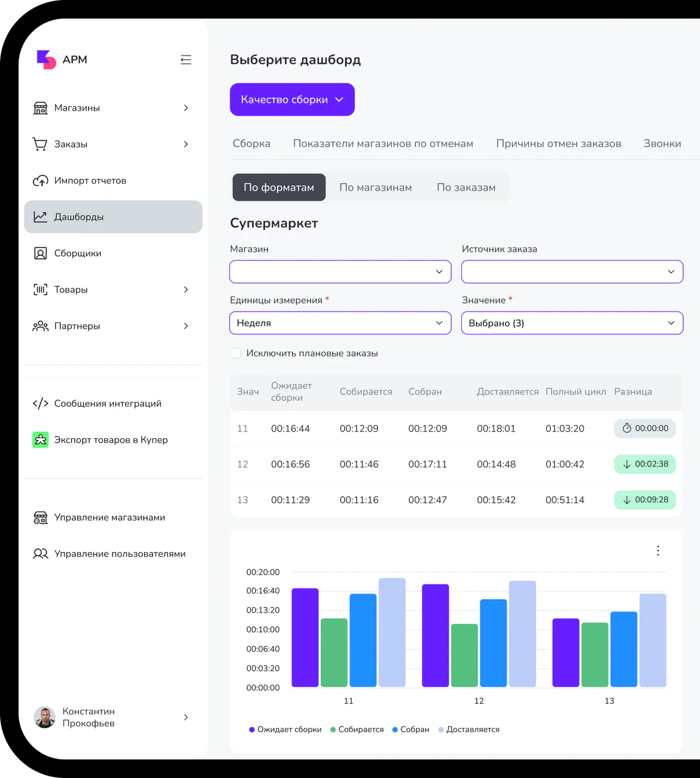Click the Товары barcode icon

40,289
